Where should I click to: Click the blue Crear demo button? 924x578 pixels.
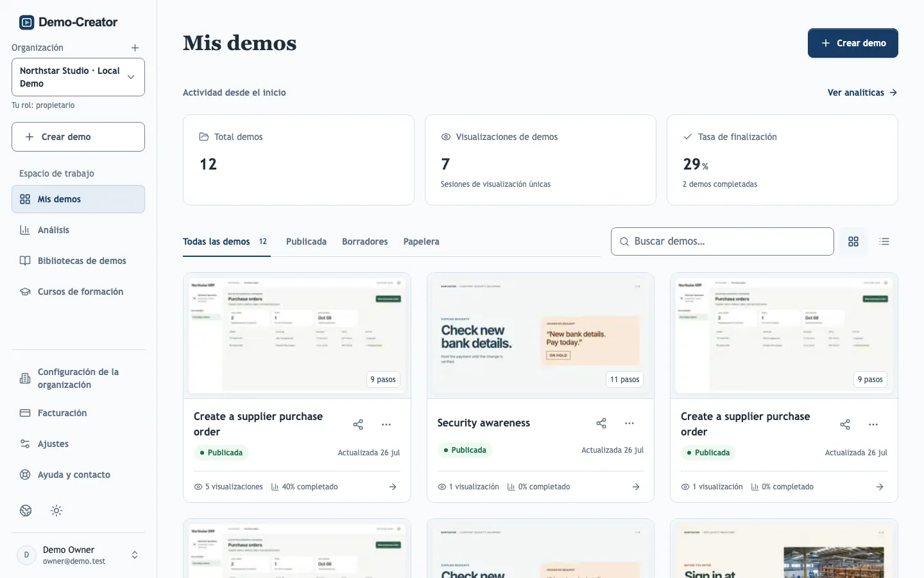coord(853,43)
